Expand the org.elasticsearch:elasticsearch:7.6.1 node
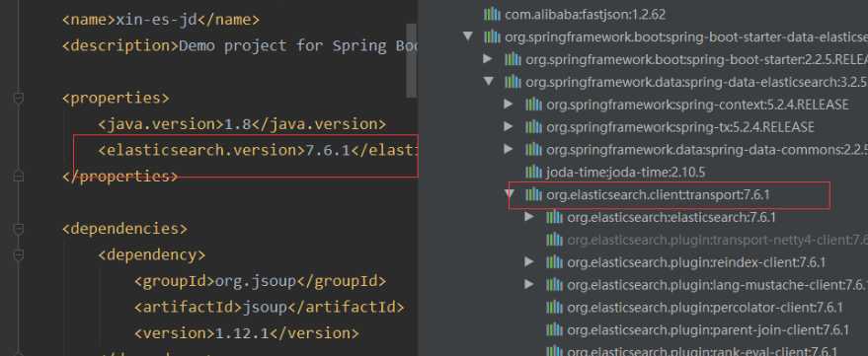The height and width of the screenshot is (356, 868). tap(529, 217)
